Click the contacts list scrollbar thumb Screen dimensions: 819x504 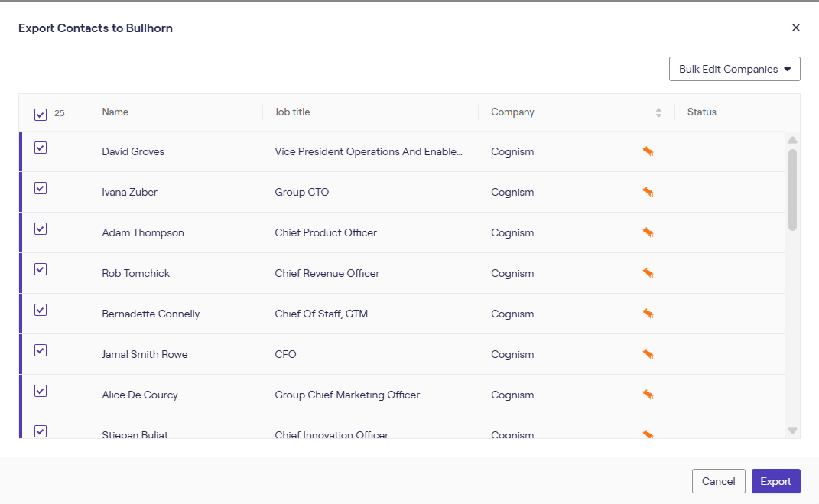tap(792, 189)
